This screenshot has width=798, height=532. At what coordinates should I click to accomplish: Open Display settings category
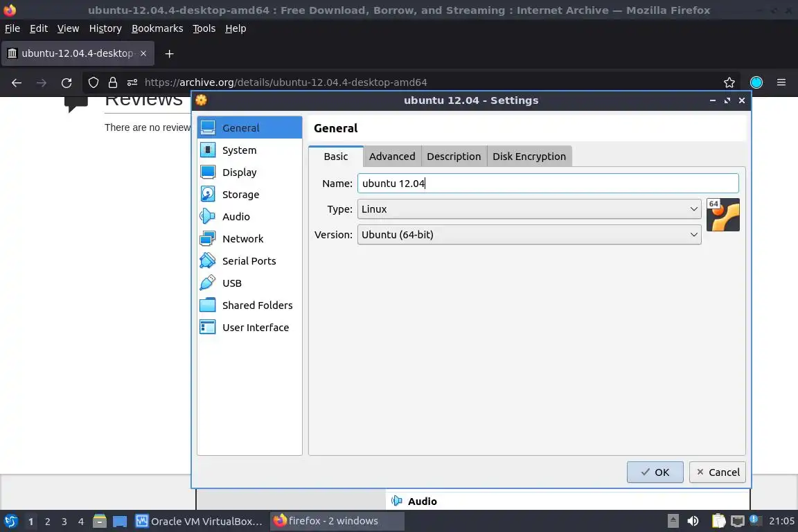click(249, 172)
